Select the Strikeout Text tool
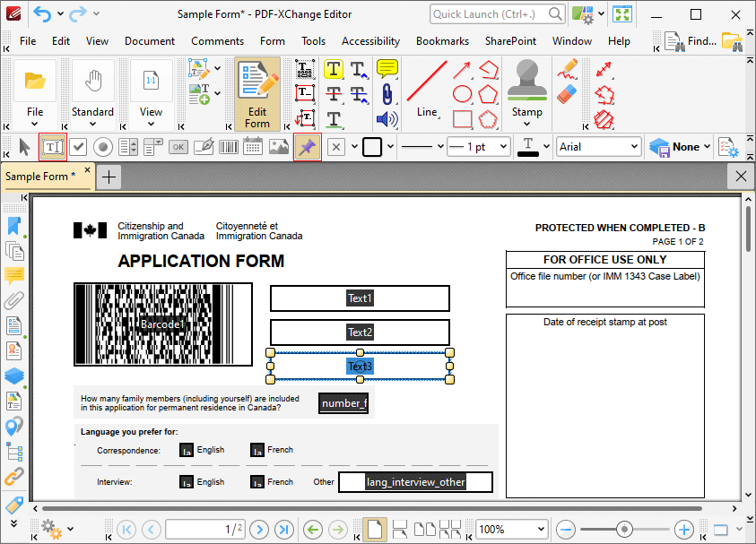 tap(334, 94)
